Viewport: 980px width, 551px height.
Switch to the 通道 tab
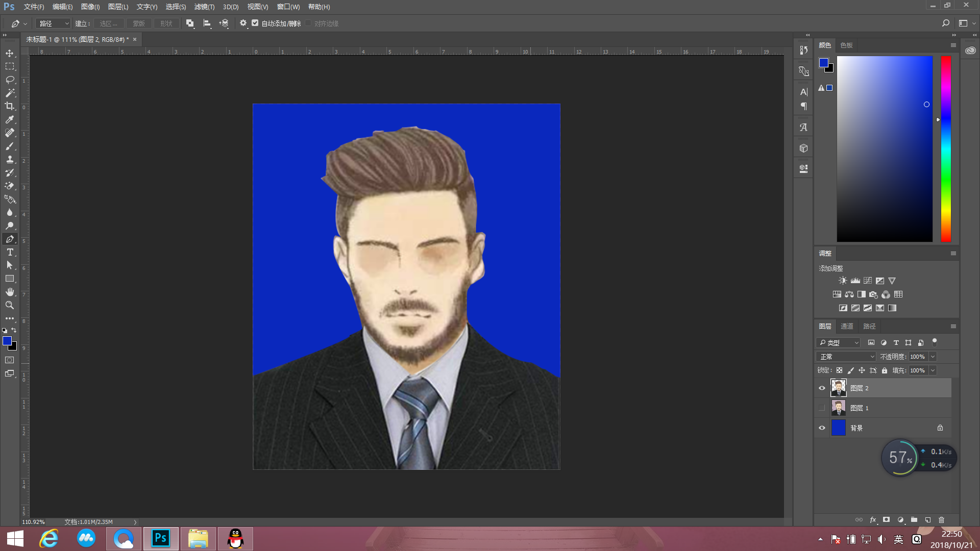847,326
